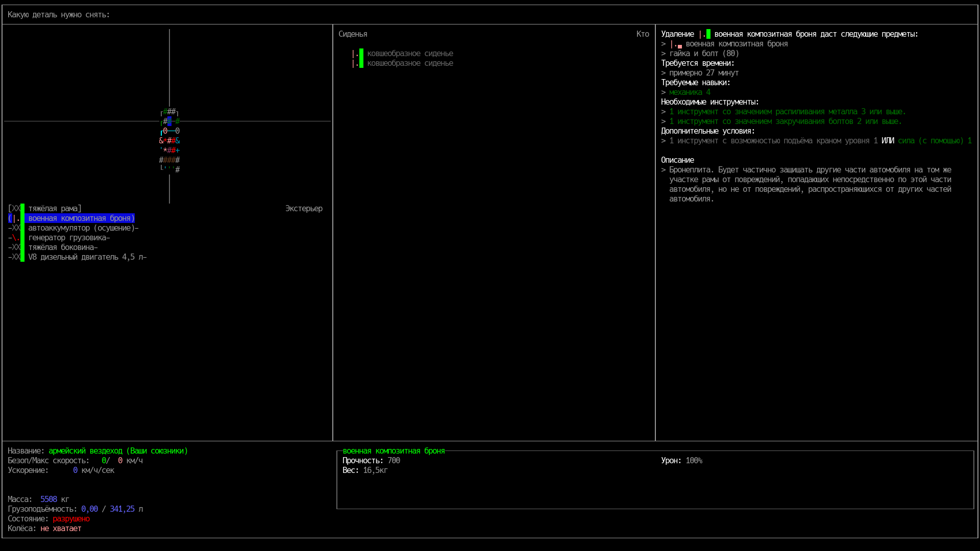This screenshot has width=980, height=551.
Task: Click the cyan + tile on vehicle map
Action: [178, 151]
